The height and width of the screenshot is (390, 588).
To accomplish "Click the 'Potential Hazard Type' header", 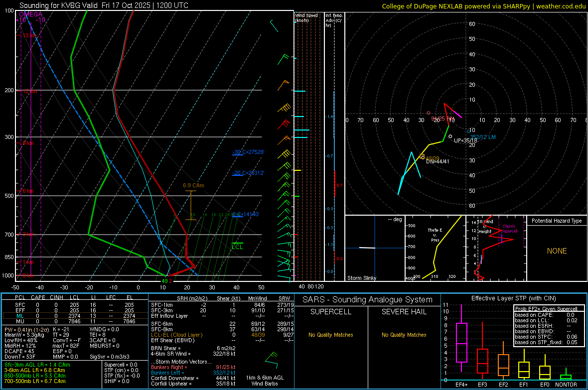I will click(x=557, y=221).
